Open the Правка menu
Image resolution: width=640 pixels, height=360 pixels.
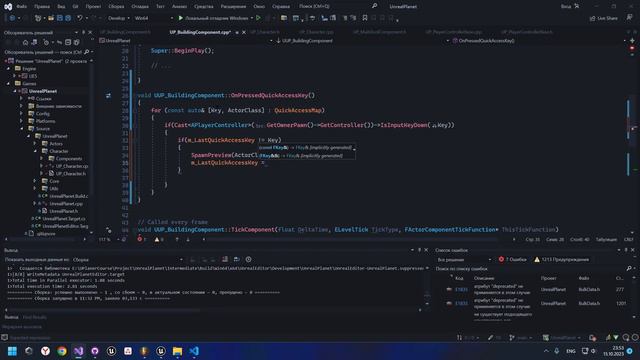tap(42, 7)
